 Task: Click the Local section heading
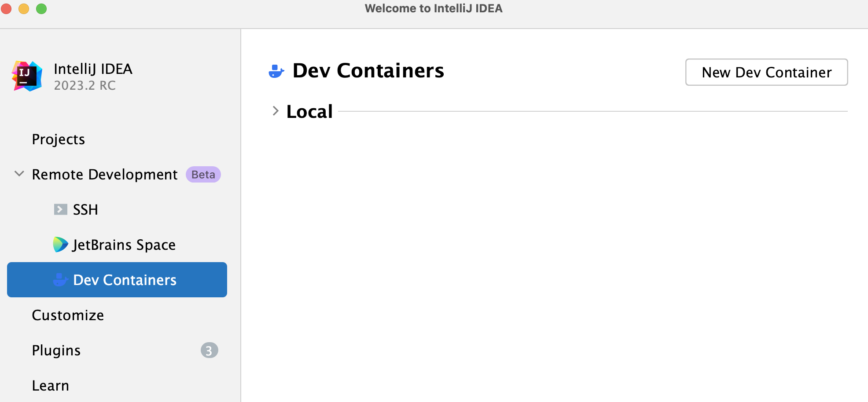pos(309,112)
